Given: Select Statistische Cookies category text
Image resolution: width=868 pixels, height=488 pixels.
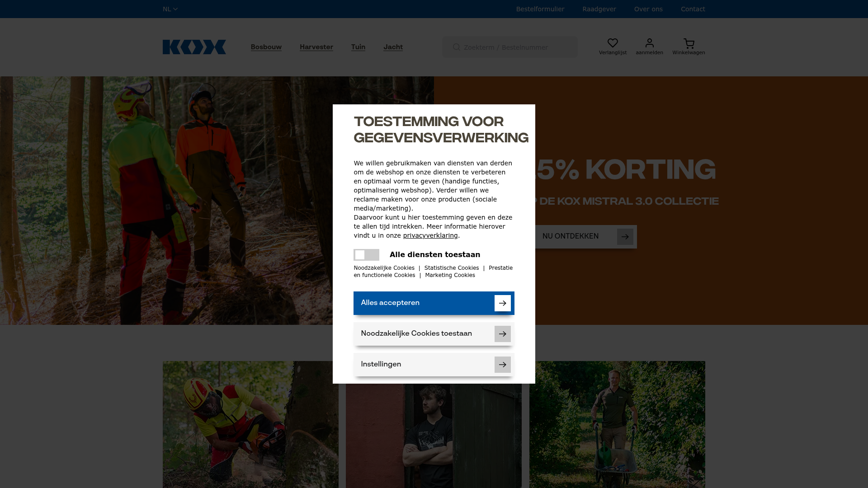Looking at the screenshot, I should [451, 268].
